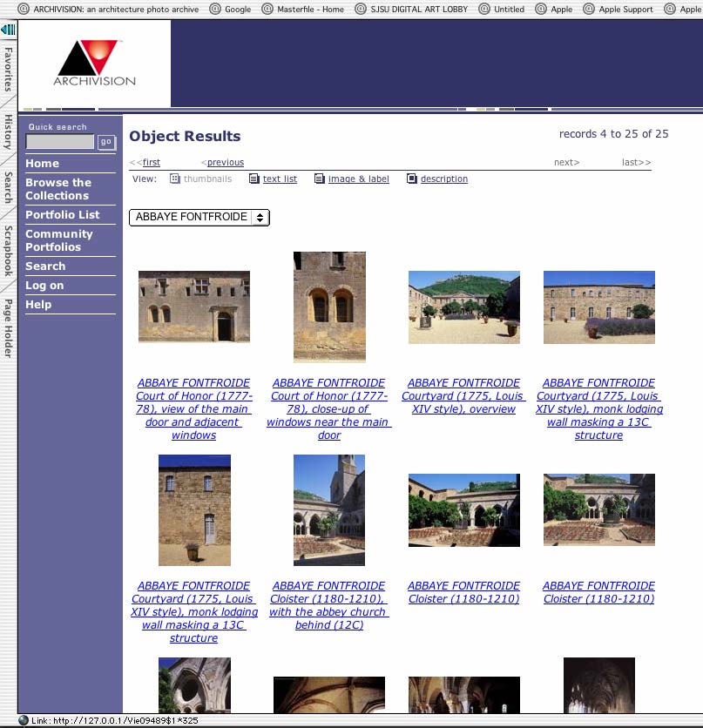The image size is (703, 728).
Task: Open the Favorites side tab
Action: coord(8,69)
